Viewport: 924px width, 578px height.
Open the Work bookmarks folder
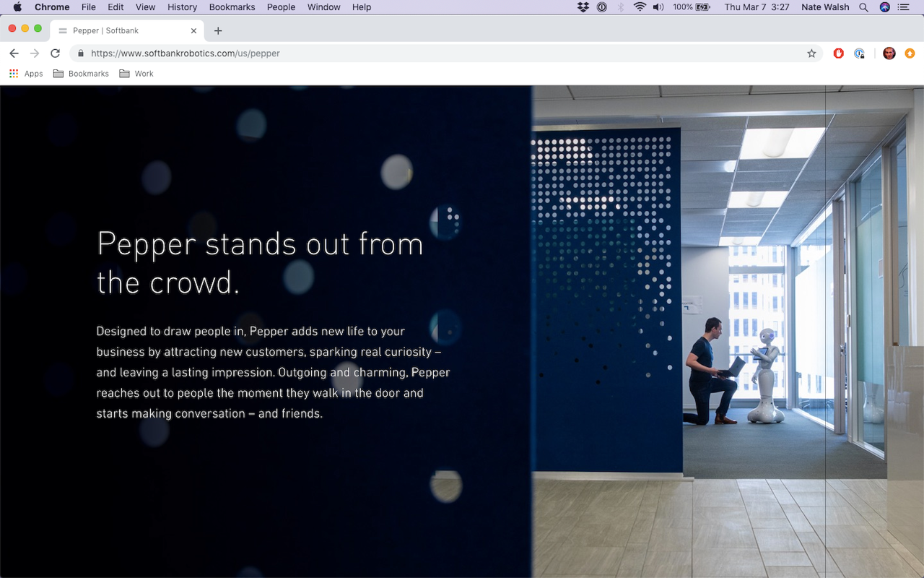click(136, 74)
